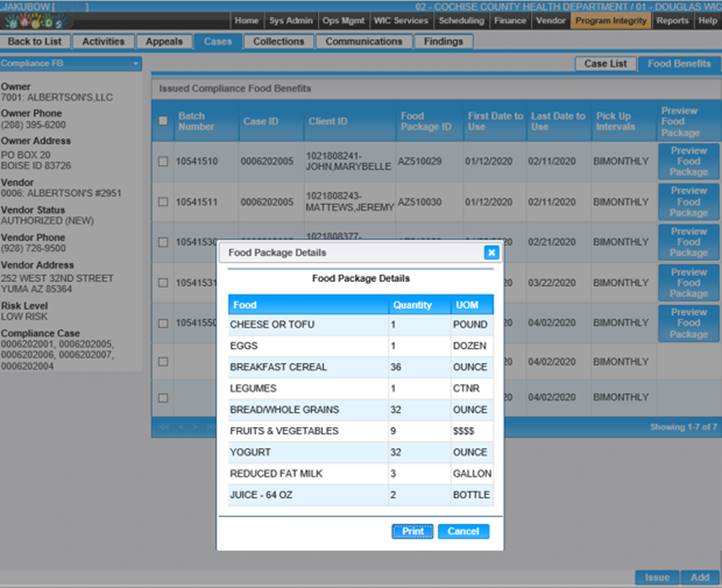
Task: Select the Cases tab
Action: (x=217, y=41)
